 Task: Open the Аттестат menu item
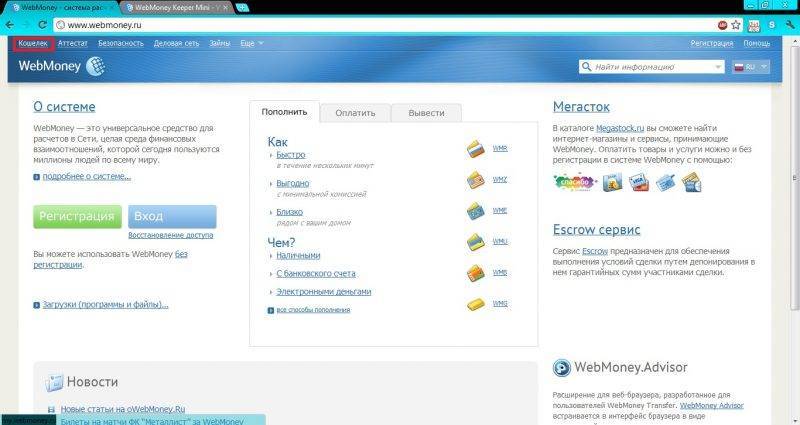tap(72, 43)
